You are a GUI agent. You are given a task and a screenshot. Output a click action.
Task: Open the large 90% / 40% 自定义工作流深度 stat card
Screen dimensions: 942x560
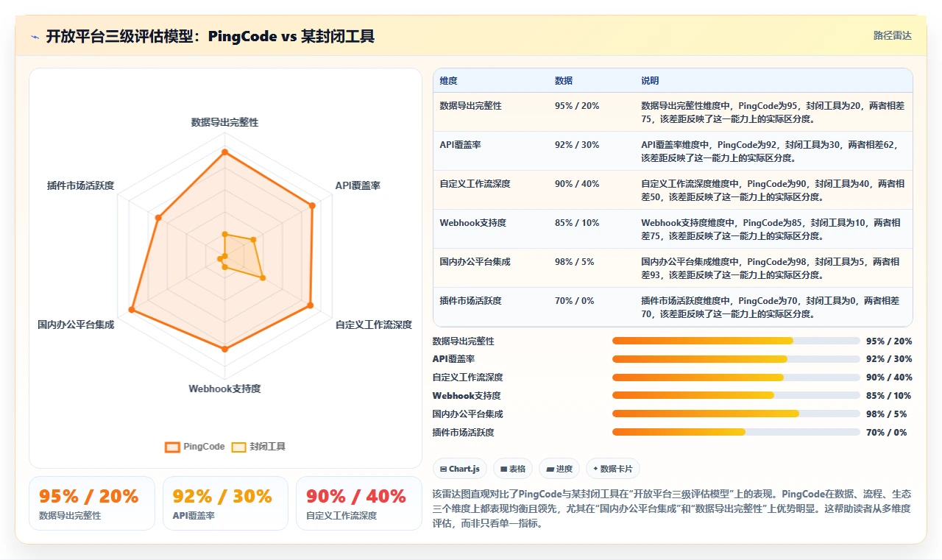tap(359, 503)
